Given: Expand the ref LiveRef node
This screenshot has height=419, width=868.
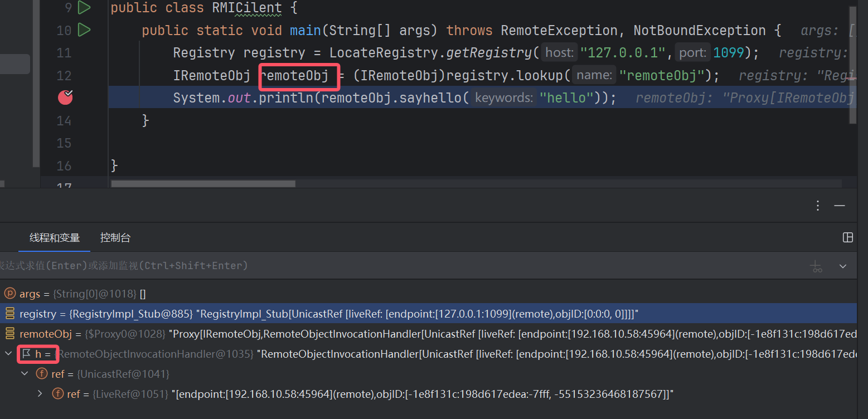Looking at the screenshot, I should (40, 394).
